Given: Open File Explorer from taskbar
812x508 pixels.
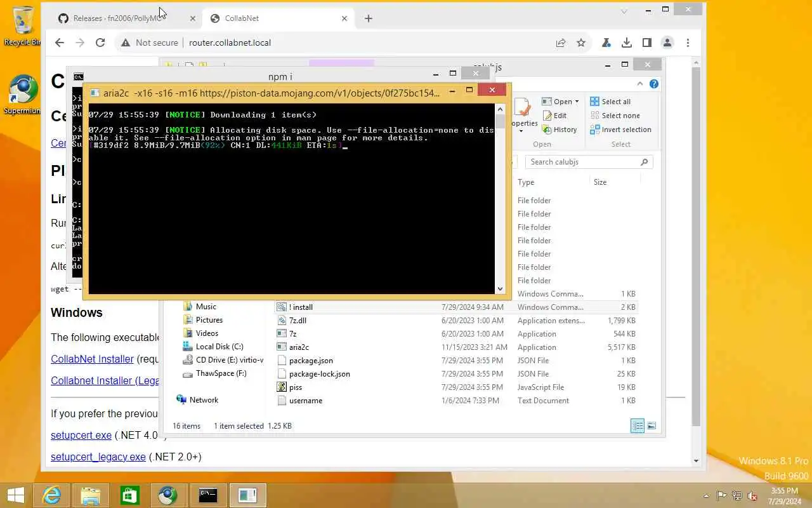Looking at the screenshot, I should (x=91, y=495).
